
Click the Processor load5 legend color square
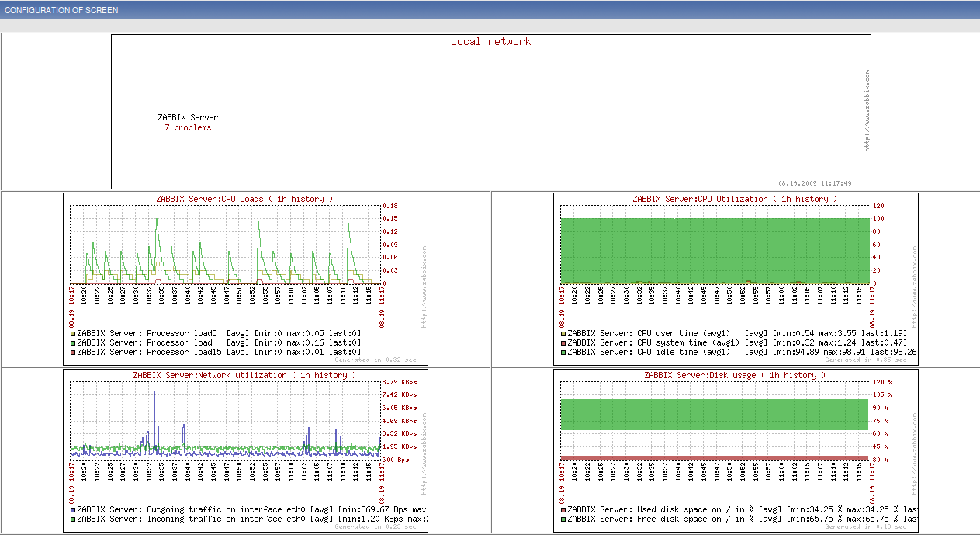[73, 333]
